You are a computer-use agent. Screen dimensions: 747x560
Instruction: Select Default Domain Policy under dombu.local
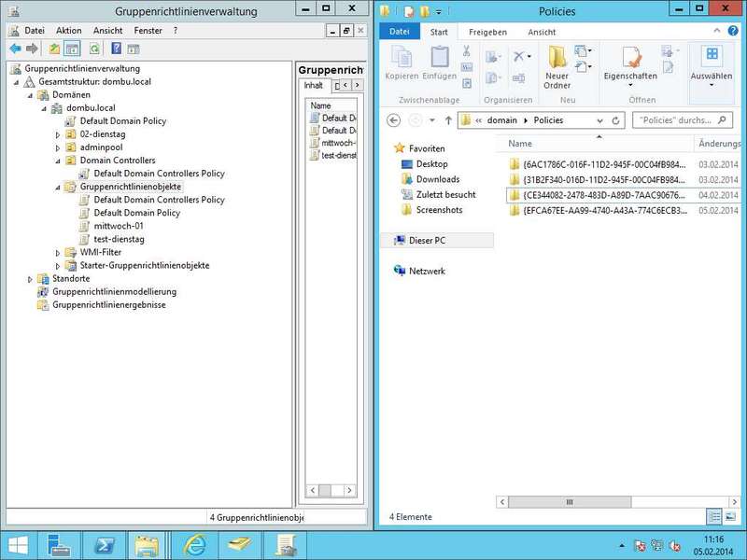123,121
